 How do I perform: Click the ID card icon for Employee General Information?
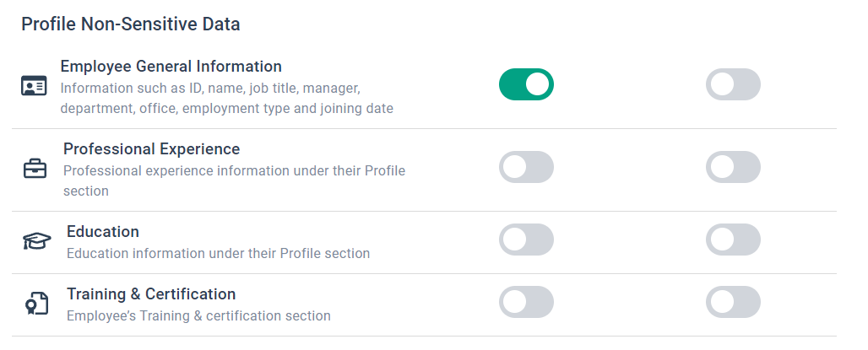coord(34,86)
